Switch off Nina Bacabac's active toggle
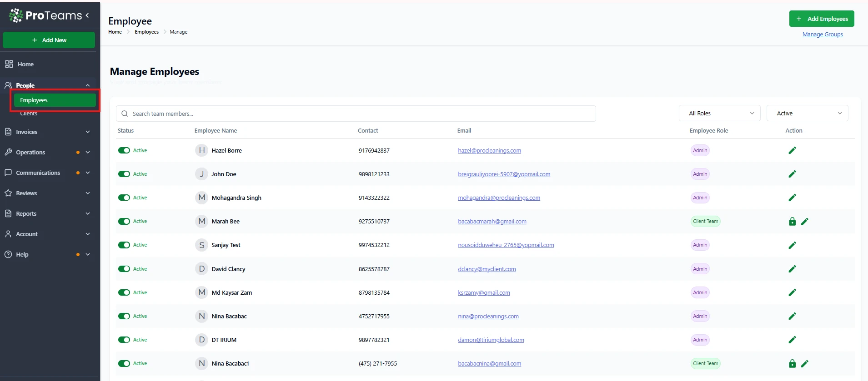Image resolution: width=868 pixels, height=381 pixels. 124,316
